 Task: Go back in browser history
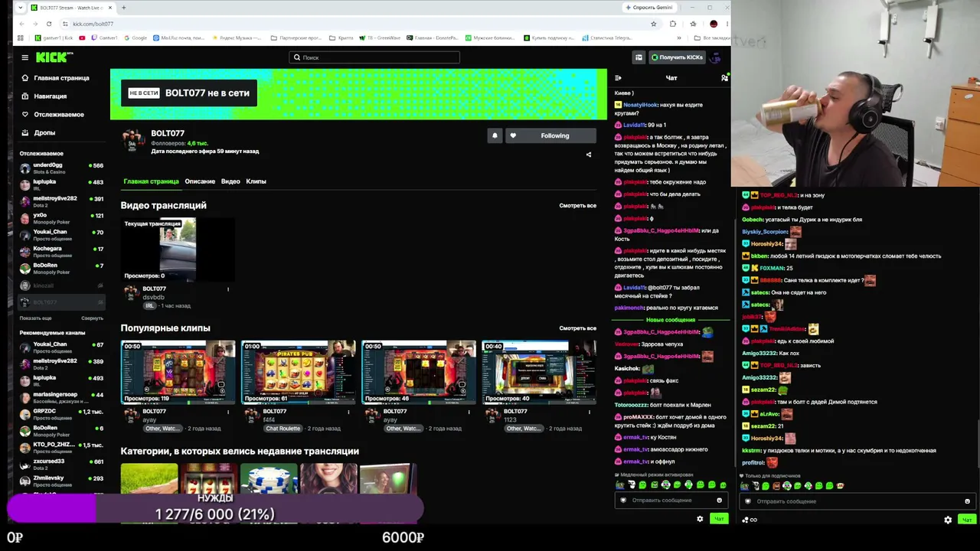[21, 24]
